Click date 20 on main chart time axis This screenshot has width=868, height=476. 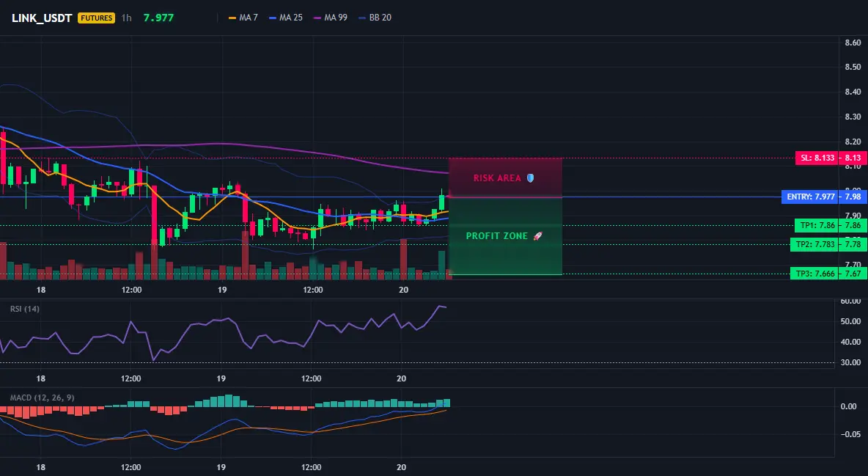pyautogui.click(x=403, y=290)
